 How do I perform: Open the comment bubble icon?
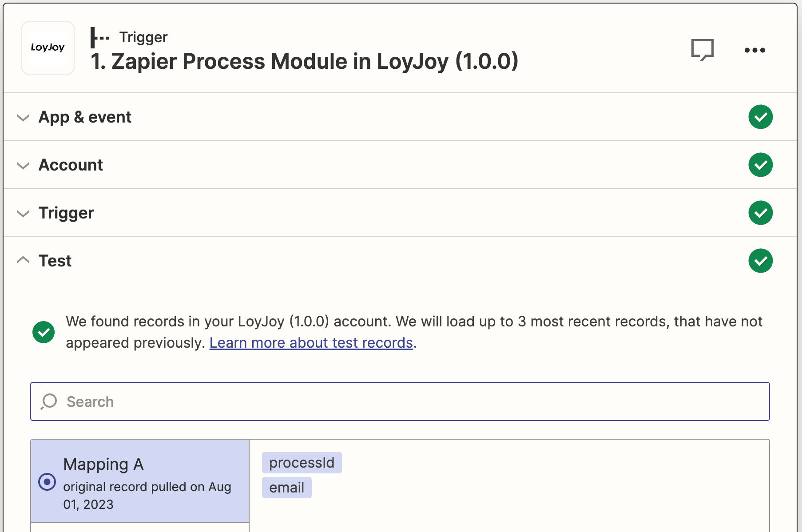click(702, 50)
